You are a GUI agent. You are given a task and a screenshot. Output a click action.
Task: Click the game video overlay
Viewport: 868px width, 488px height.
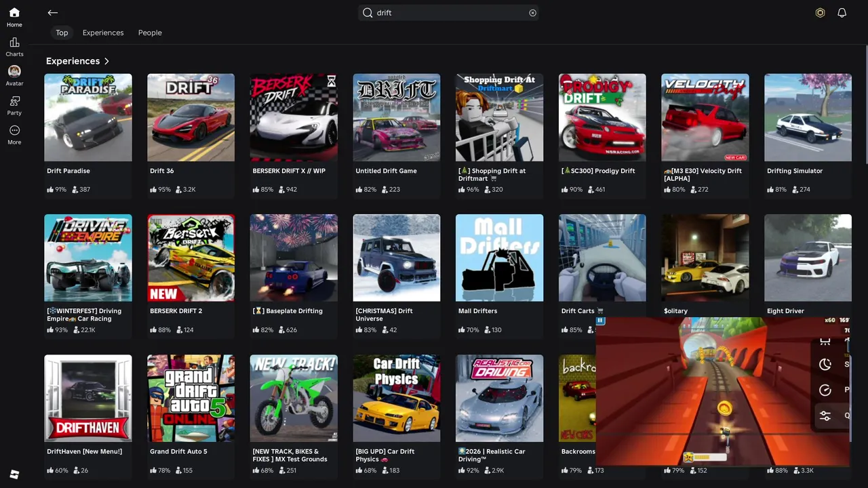[723, 392]
